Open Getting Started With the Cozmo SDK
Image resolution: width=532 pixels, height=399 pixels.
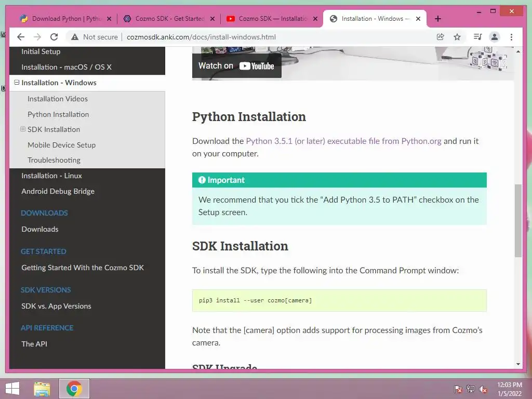coord(83,268)
